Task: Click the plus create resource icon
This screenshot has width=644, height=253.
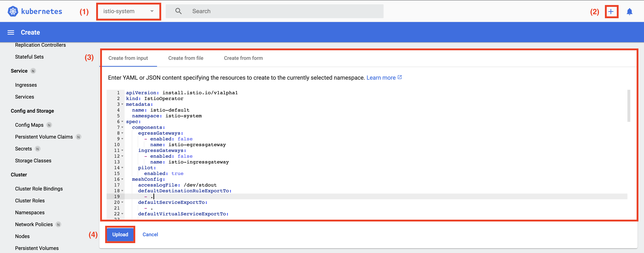Action: 611,12
